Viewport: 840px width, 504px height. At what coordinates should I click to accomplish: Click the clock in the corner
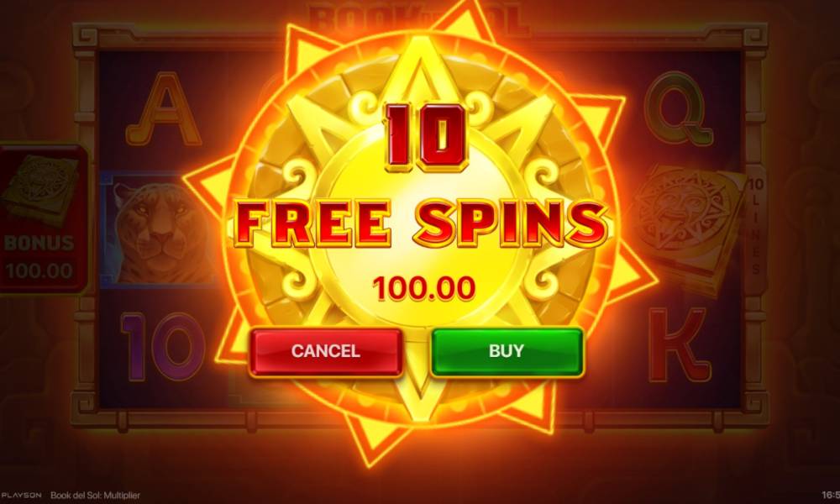coord(831,496)
